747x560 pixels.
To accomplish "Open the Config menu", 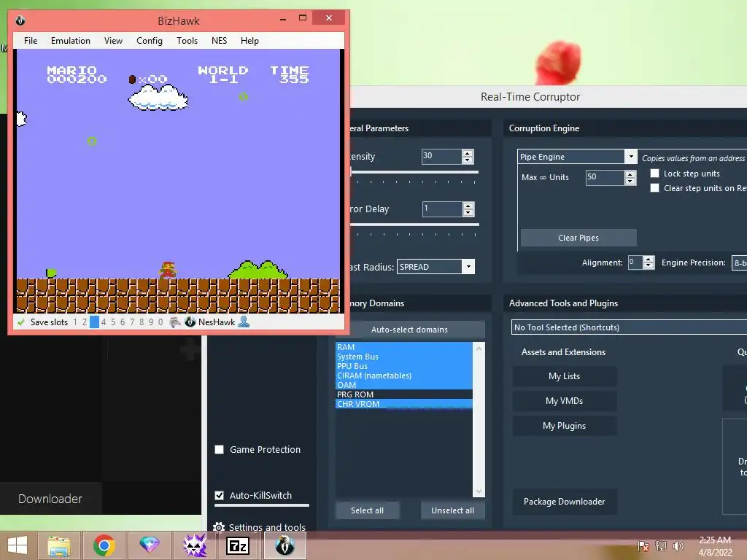I will coord(150,41).
